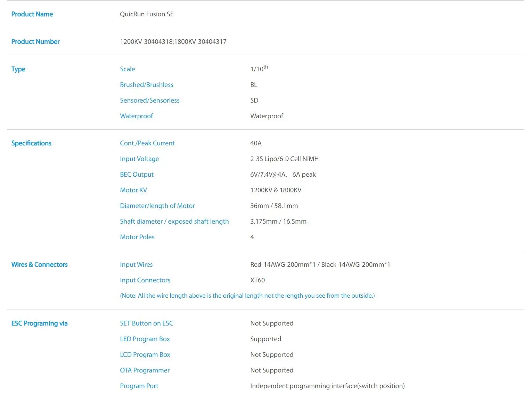This screenshot has width=532, height=393.
Task: Click the wire length note text
Action: click(x=247, y=296)
